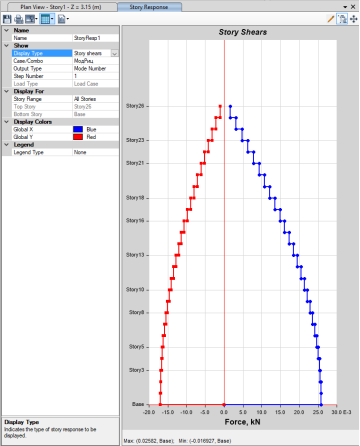Click the Name field value StoryResp1

coord(95,38)
